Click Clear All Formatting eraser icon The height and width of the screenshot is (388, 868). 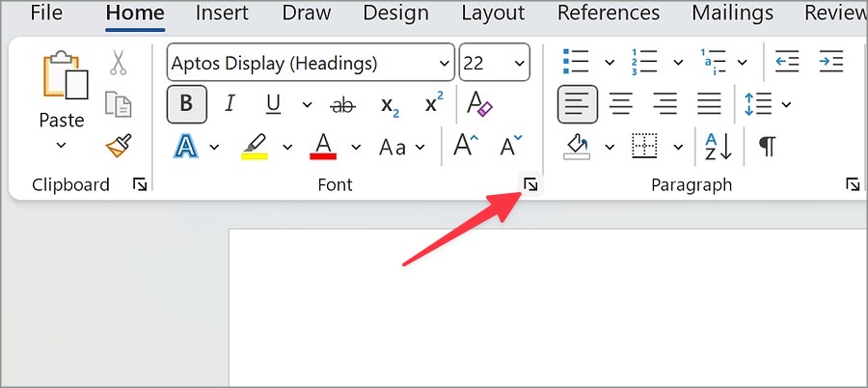(x=479, y=104)
